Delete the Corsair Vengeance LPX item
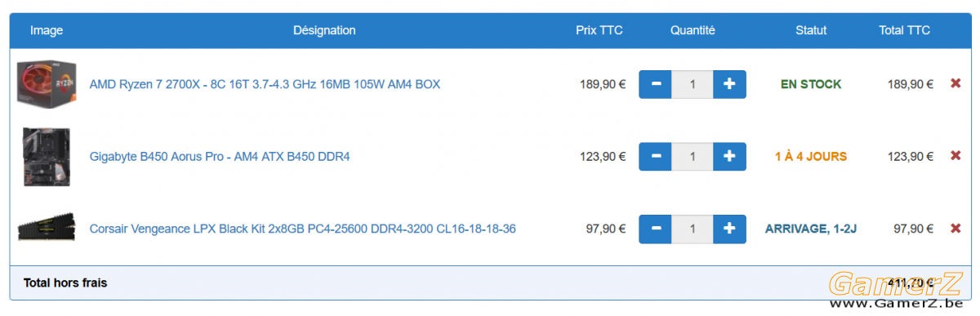This screenshot has height=316, width=980. click(x=955, y=229)
